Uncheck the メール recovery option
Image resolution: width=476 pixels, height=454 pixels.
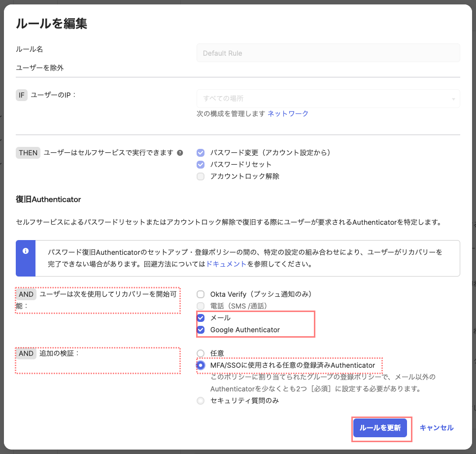pos(200,317)
